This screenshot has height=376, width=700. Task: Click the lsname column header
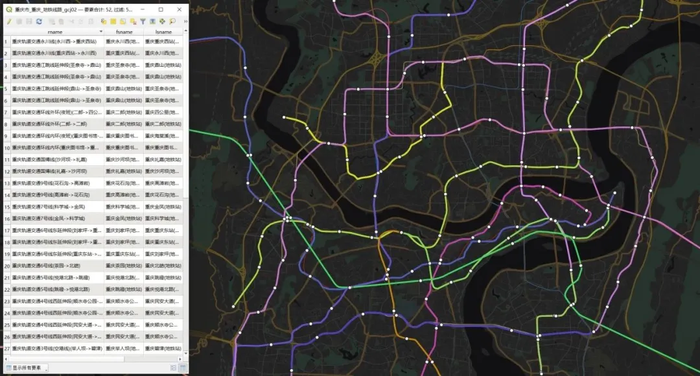pos(163,32)
